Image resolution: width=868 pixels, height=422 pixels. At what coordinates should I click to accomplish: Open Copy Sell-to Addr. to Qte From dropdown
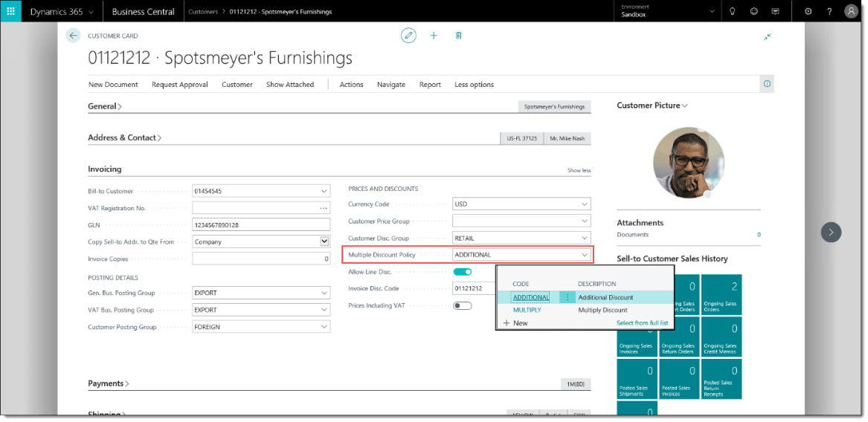324,241
